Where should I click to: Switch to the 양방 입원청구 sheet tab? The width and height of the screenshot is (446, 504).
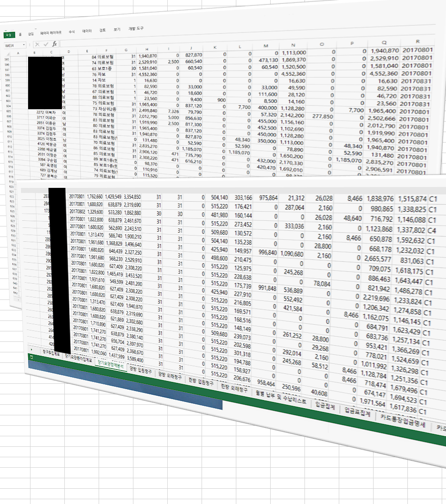pyautogui.click(x=140, y=370)
